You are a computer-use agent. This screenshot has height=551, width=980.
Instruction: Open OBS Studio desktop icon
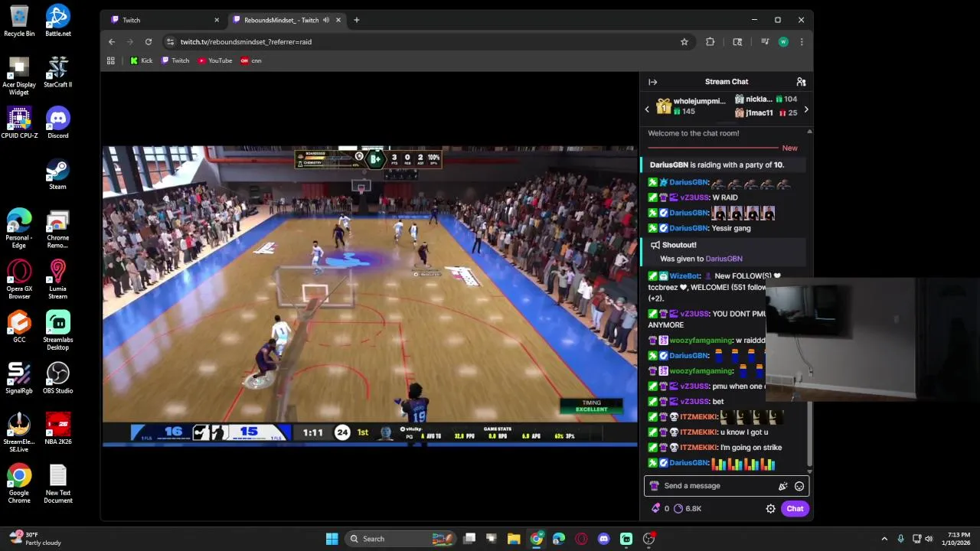coord(57,378)
